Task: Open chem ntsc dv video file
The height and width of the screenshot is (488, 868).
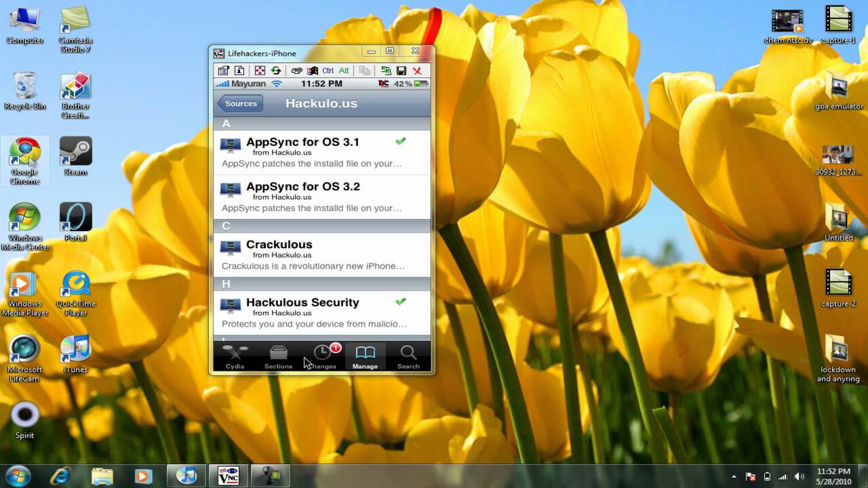Action: 787,26
